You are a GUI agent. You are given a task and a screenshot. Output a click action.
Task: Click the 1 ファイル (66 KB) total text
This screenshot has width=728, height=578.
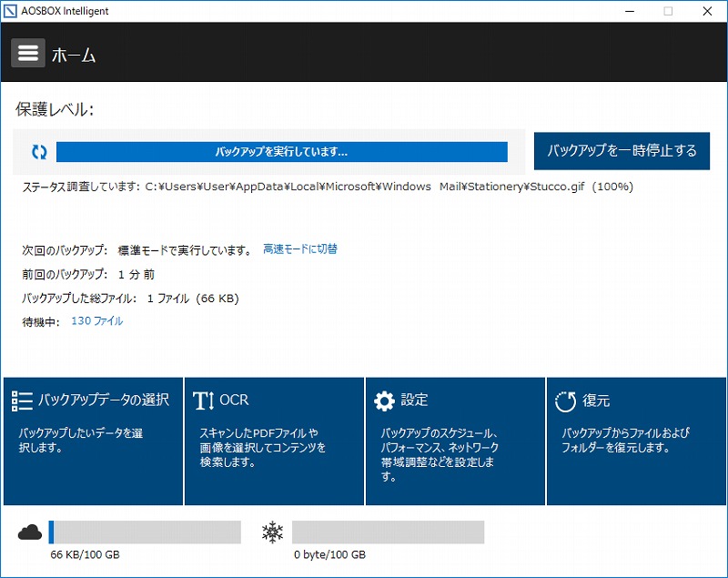pyautogui.click(x=193, y=299)
